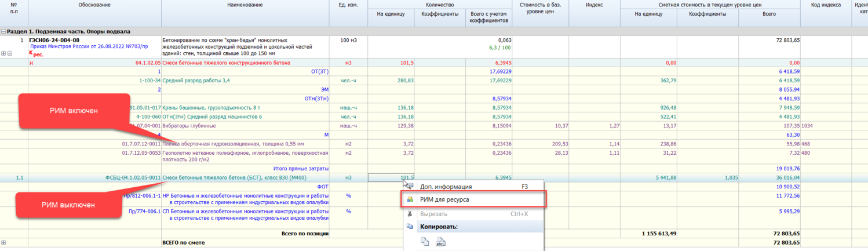Choose РИМ для ресурса in context menu

(444, 199)
